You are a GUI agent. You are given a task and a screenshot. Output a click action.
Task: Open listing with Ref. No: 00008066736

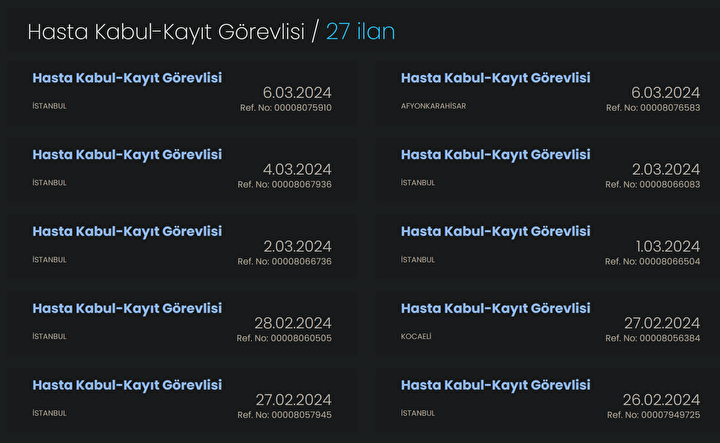pyautogui.click(x=127, y=231)
